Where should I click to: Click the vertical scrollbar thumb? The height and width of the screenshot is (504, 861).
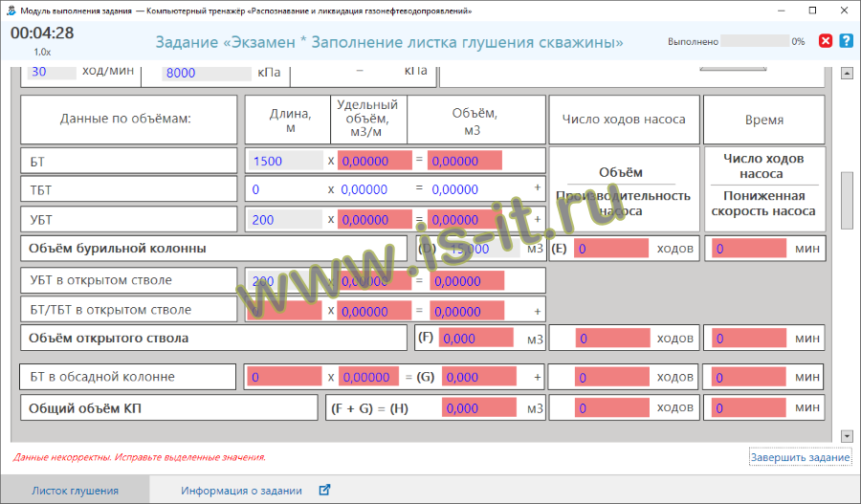tap(847, 201)
